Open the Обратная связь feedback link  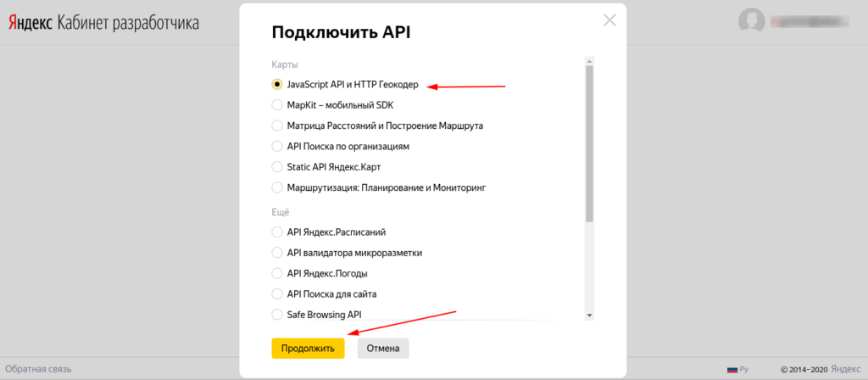click(x=36, y=369)
